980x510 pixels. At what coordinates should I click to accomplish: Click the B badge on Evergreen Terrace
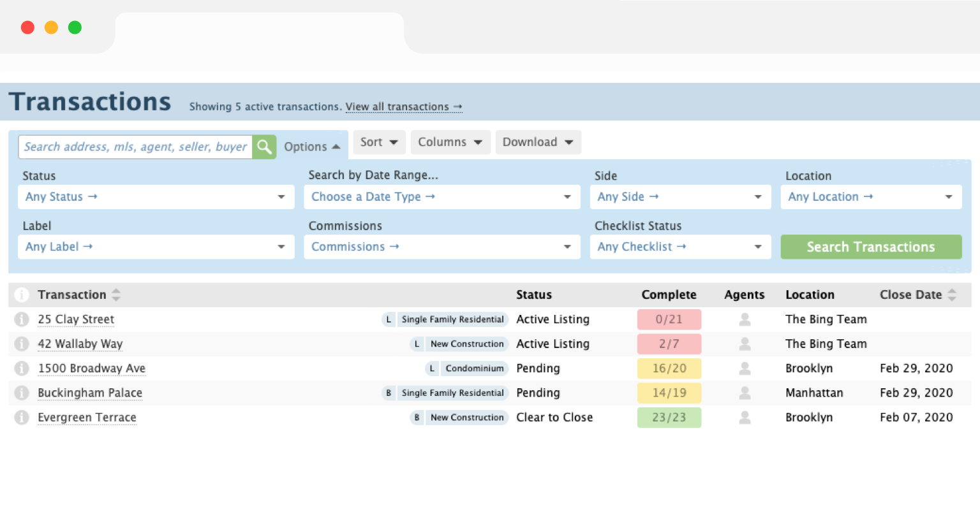coord(417,418)
